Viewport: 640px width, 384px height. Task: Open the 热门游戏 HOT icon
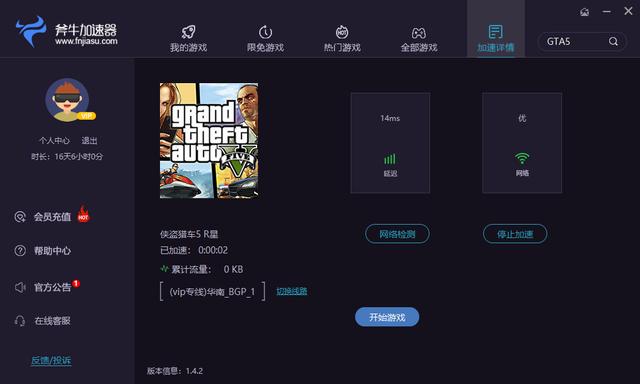342,32
